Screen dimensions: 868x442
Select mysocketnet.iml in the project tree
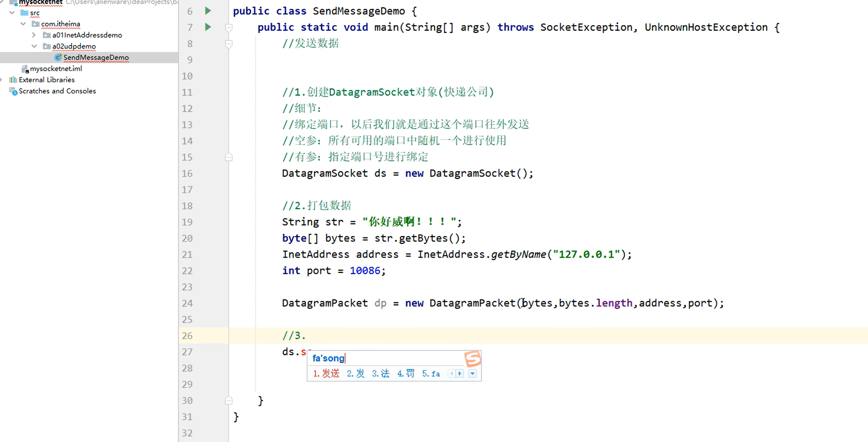tap(55, 68)
